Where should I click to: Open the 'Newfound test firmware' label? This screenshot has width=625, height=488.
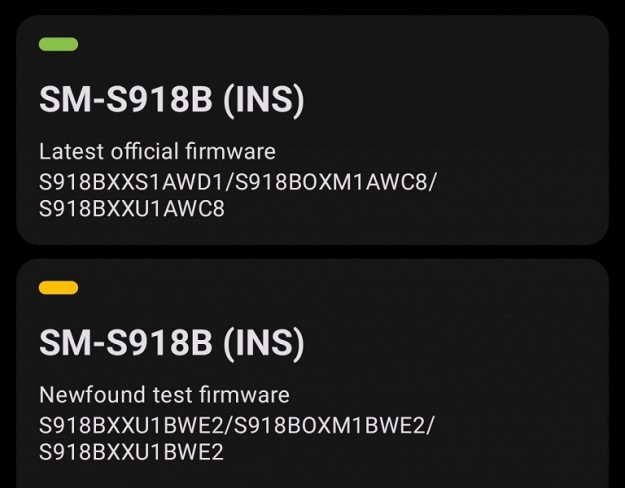[164, 395]
